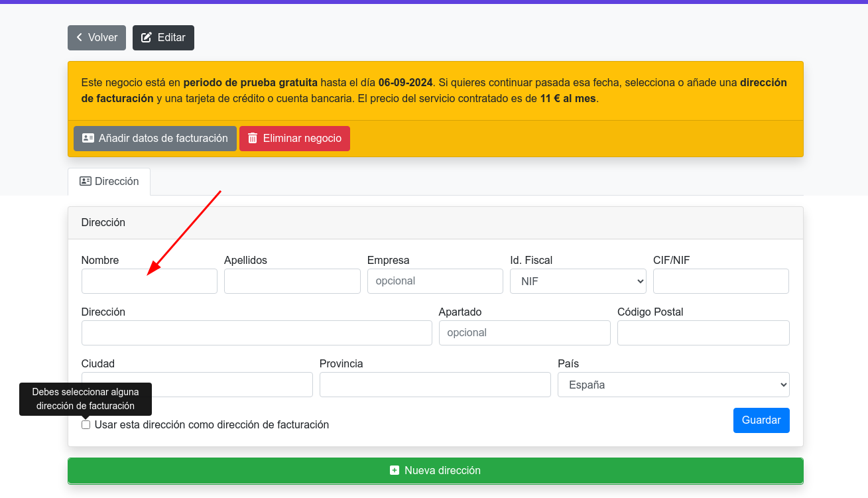Click the Dirección card header text

click(103, 223)
